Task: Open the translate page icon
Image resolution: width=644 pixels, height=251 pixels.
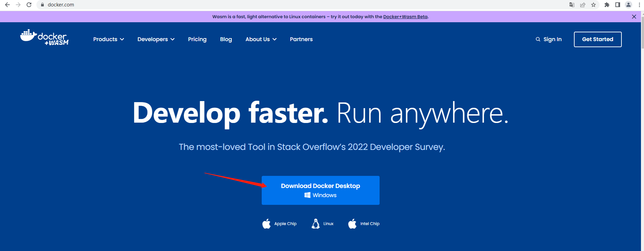Action: pyautogui.click(x=572, y=5)
